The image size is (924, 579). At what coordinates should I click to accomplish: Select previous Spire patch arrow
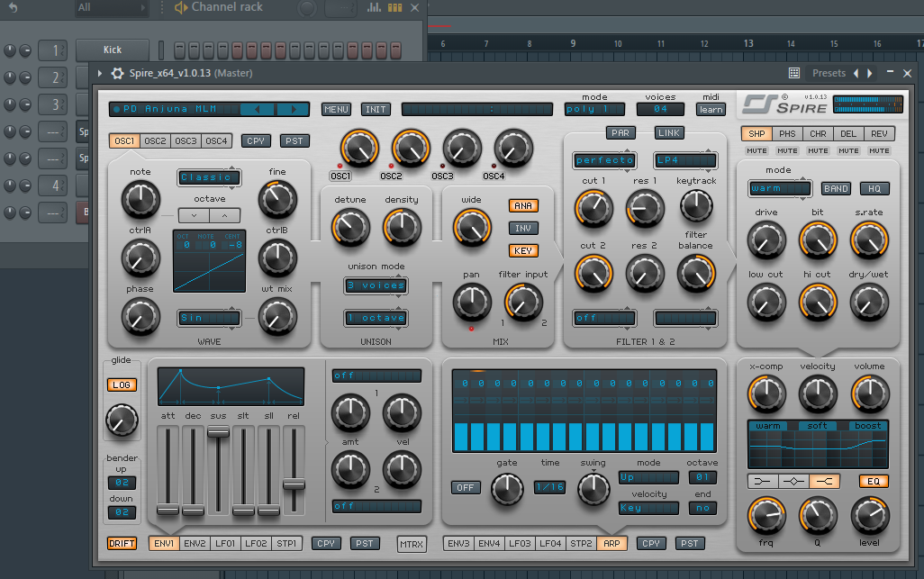[x=258, y=110]
